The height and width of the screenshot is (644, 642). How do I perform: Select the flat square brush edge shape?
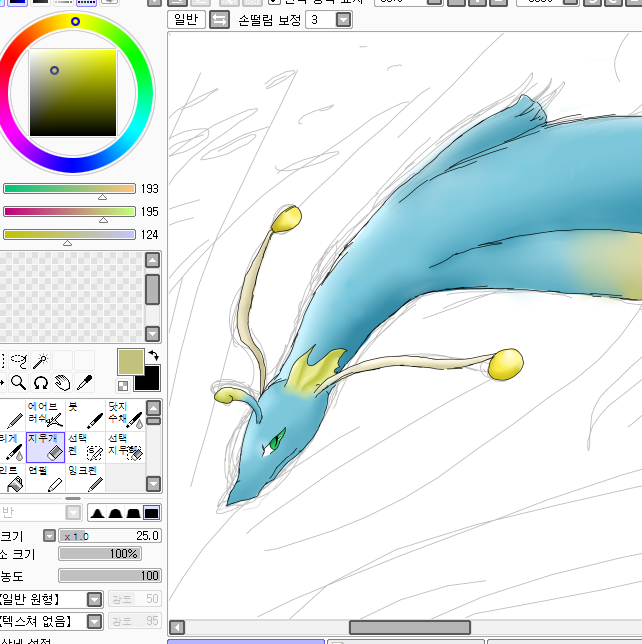click(151, 513)
